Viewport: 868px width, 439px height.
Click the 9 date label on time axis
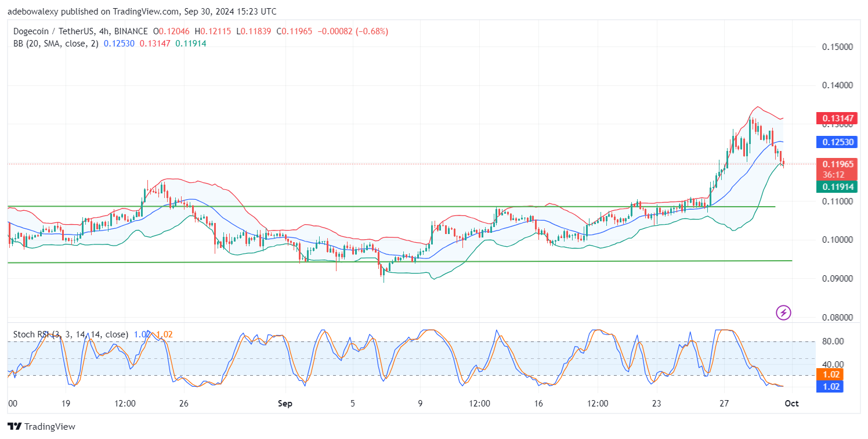[420, 404]
